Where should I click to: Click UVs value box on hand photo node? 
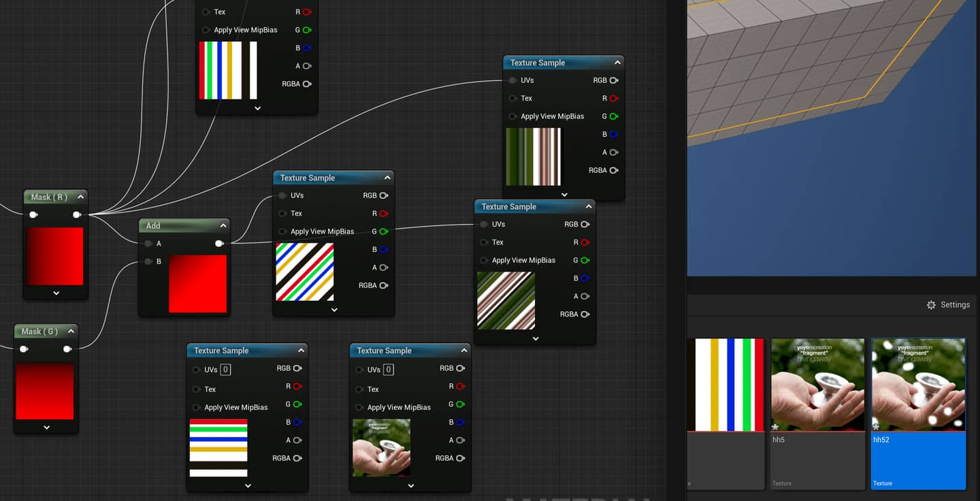pos(388,370)
